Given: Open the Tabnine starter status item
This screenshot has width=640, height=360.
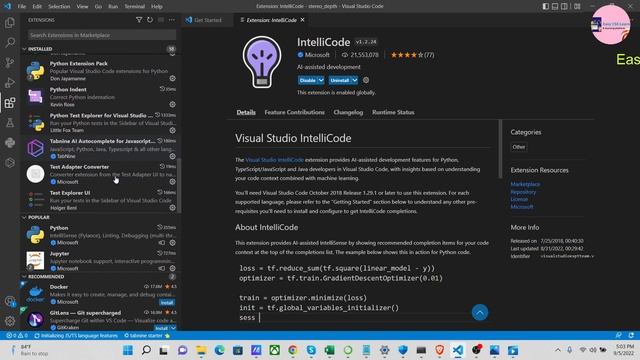Looking at the screenshot, I should click(147, 336).
